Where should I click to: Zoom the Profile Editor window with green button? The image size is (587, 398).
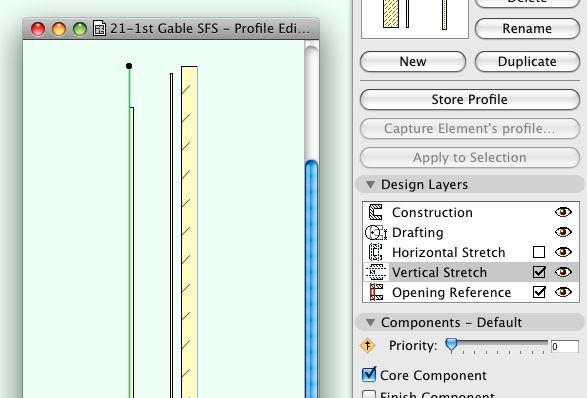(x=80, y=29)
